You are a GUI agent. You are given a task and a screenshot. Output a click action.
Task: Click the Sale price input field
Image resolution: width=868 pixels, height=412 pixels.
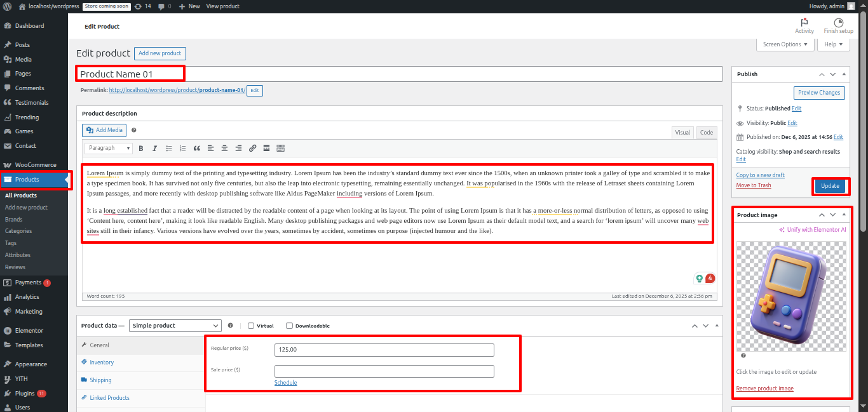point(384,371)
